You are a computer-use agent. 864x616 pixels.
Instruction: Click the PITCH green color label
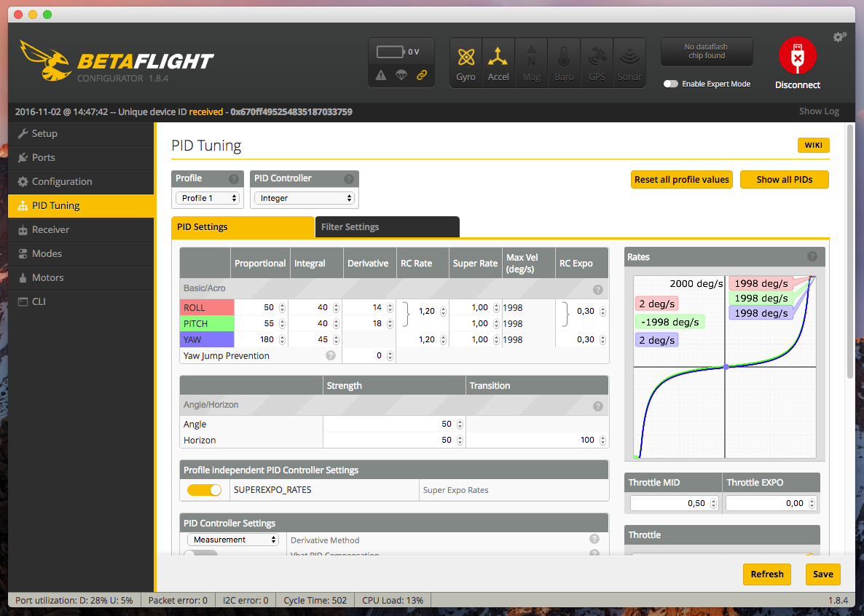click(x=207, y=323)
